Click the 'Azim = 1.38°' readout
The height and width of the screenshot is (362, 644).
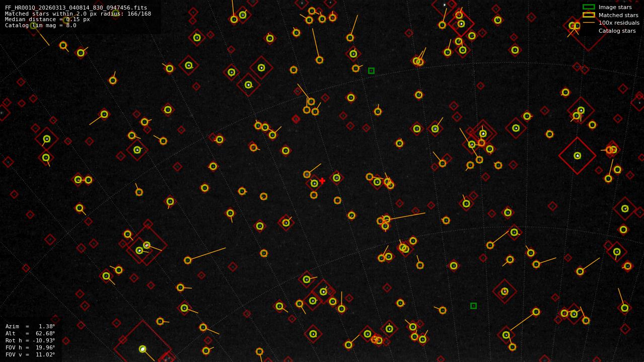tap(30, 326)
